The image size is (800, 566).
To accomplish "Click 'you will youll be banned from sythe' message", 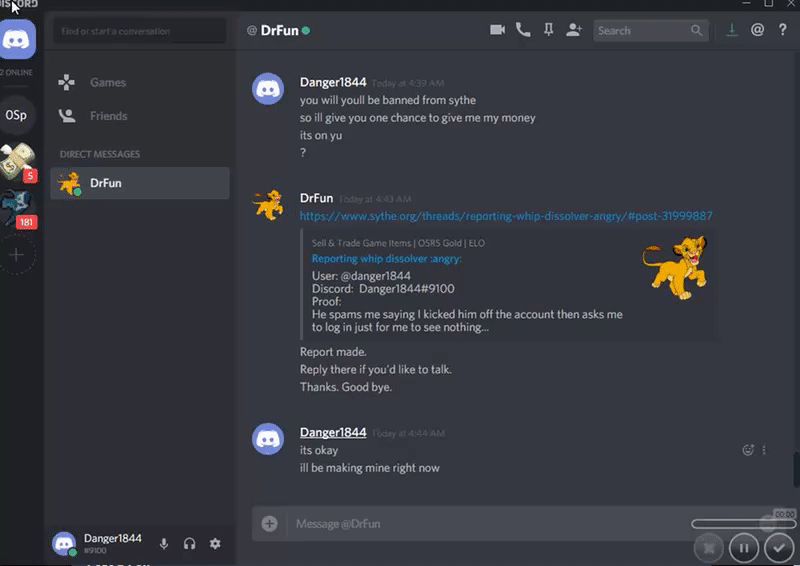I will point(388,100).
